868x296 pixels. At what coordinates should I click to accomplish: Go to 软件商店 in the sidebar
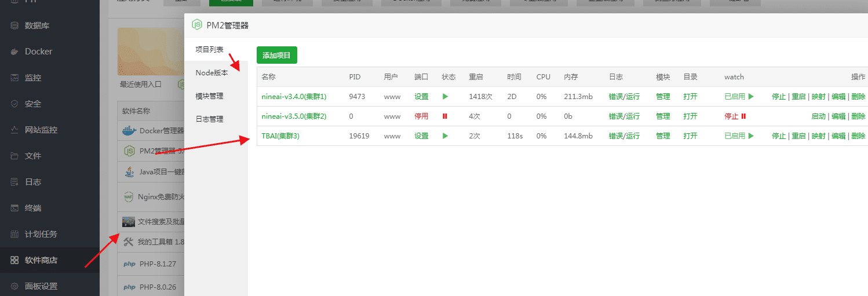(x=41, y=260)
